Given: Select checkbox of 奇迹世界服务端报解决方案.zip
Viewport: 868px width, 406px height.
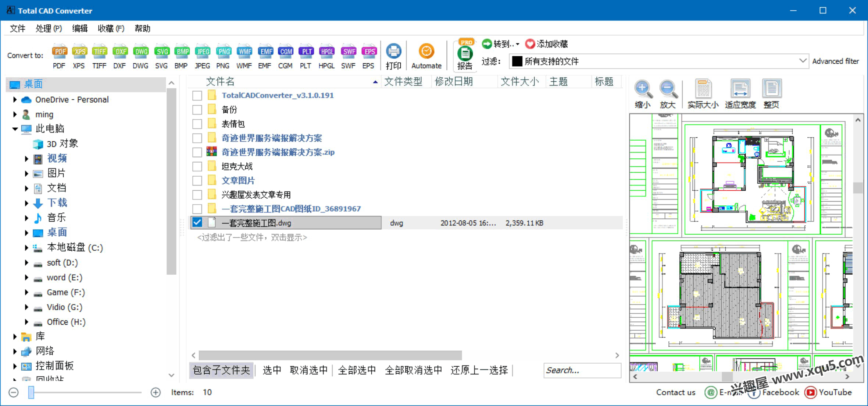Looking at the screenshot, I should coord(197,152).
